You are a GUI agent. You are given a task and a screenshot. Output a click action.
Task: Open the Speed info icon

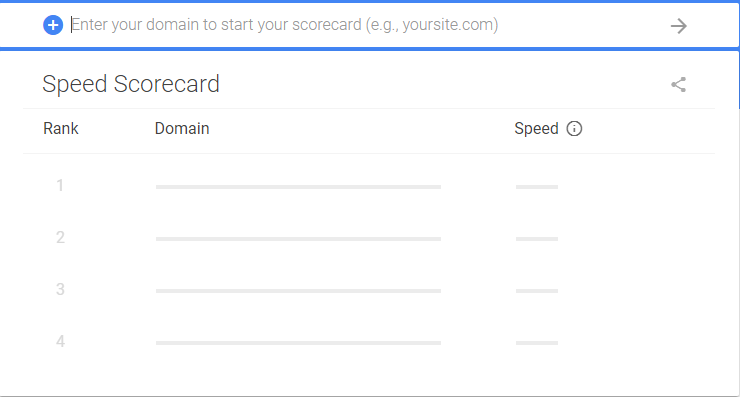(574, 128)
